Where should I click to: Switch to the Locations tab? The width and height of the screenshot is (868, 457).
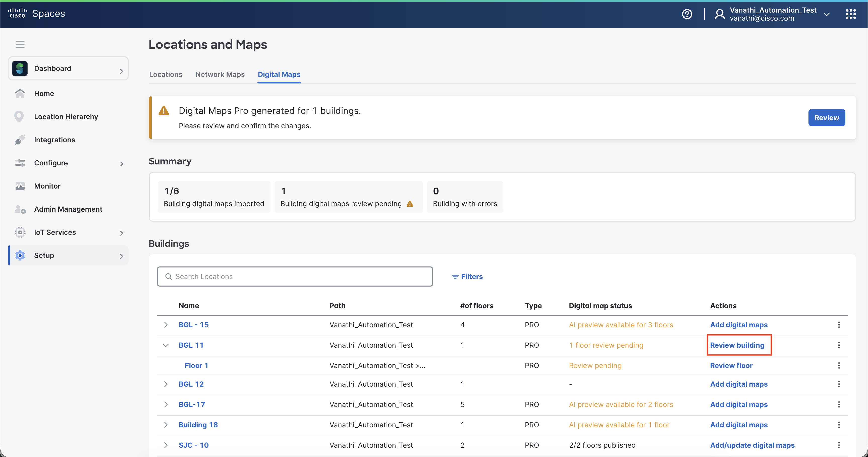(166, 74)
